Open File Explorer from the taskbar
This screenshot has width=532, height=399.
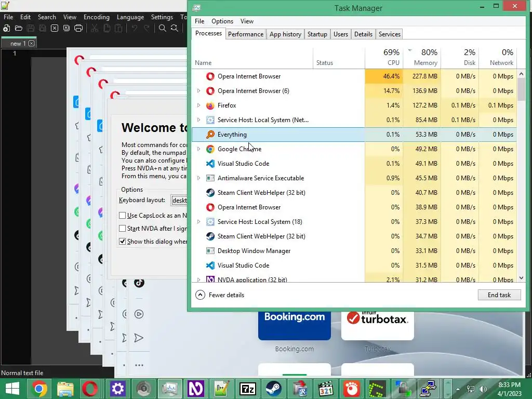pyautogui.click(x=65, y=389)
